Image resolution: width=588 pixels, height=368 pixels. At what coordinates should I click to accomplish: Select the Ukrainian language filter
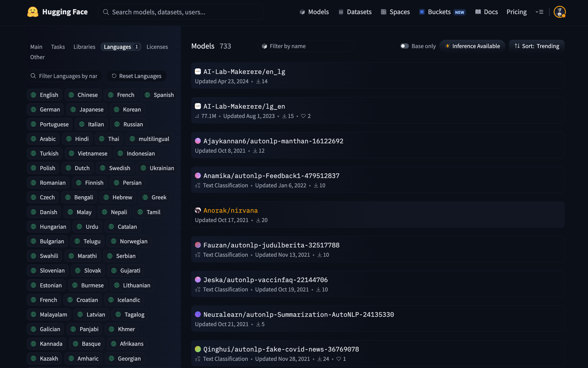157,168
